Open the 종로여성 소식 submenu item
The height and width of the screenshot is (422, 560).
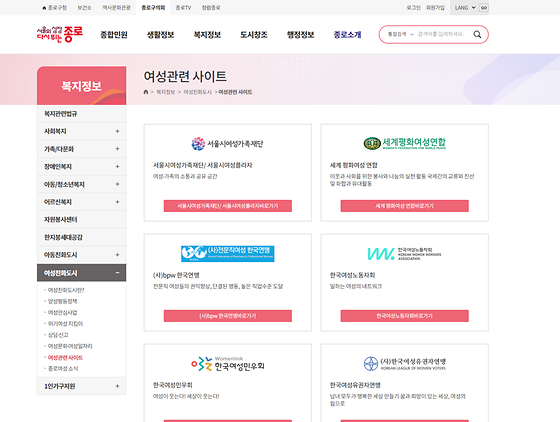63,368
